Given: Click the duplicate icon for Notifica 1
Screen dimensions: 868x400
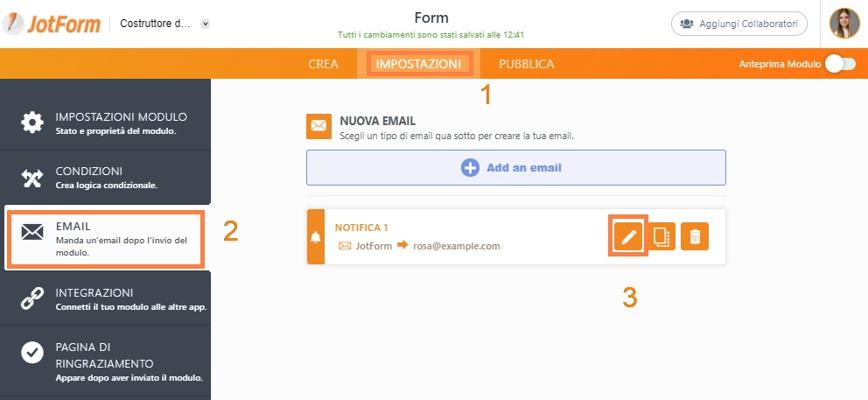Looking at the screenshot, I should 661,236.
